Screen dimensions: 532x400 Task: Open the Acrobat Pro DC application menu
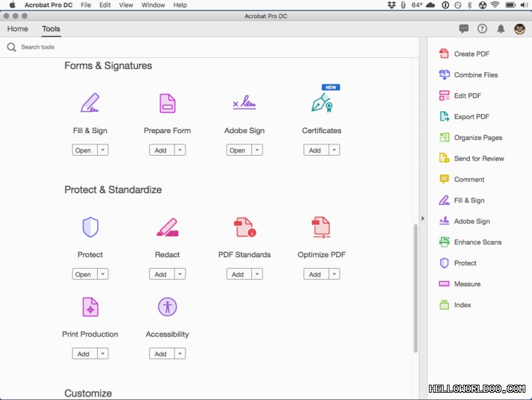[48, 5]
